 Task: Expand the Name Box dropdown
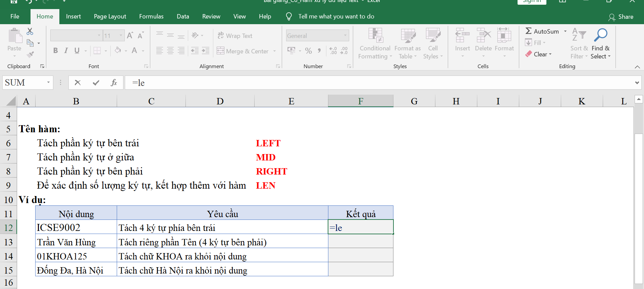48,83
